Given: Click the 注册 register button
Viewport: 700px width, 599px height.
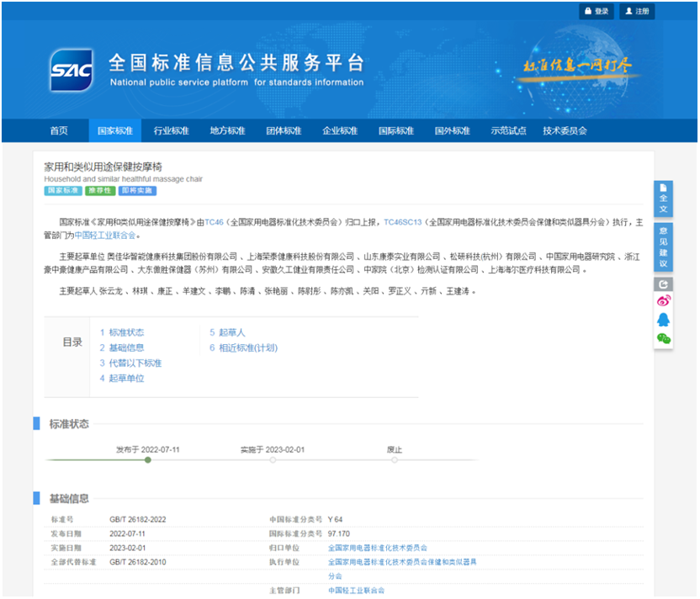Looking at the screenshot, I should [x=637, y=11].
